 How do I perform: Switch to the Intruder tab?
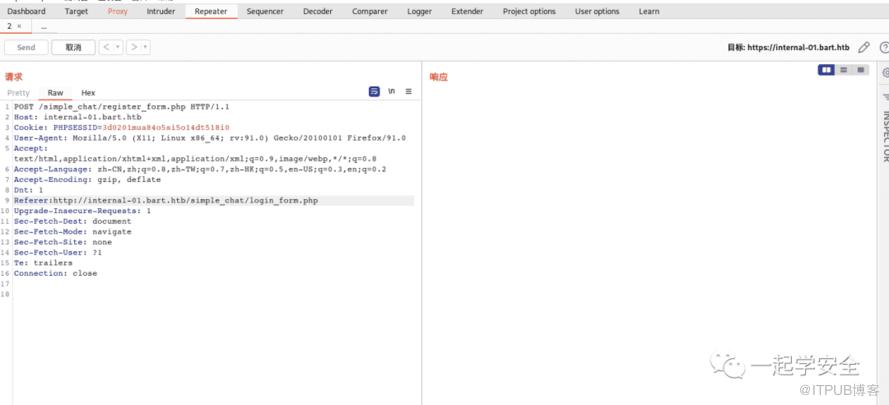[x=160, y=12]
